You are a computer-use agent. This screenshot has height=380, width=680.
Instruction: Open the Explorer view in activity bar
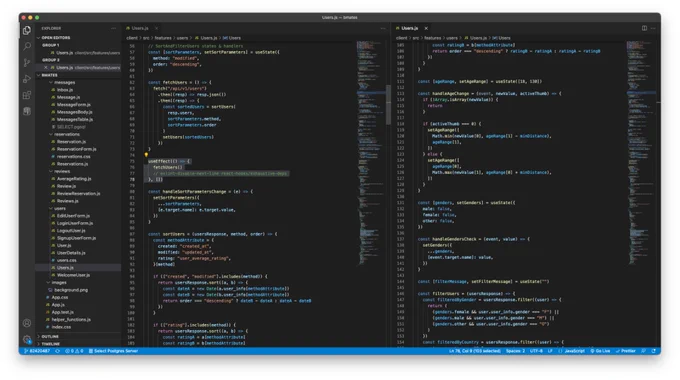tap(27, 30)
